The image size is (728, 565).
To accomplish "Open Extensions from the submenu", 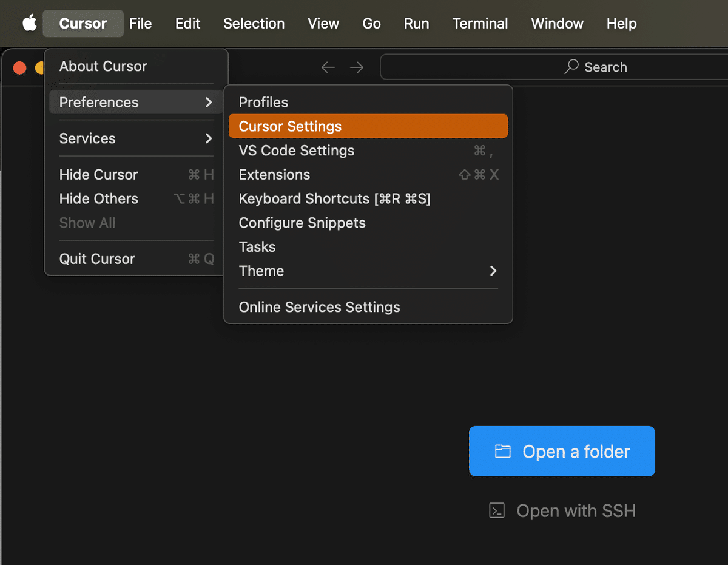I will tap(368, 175).
